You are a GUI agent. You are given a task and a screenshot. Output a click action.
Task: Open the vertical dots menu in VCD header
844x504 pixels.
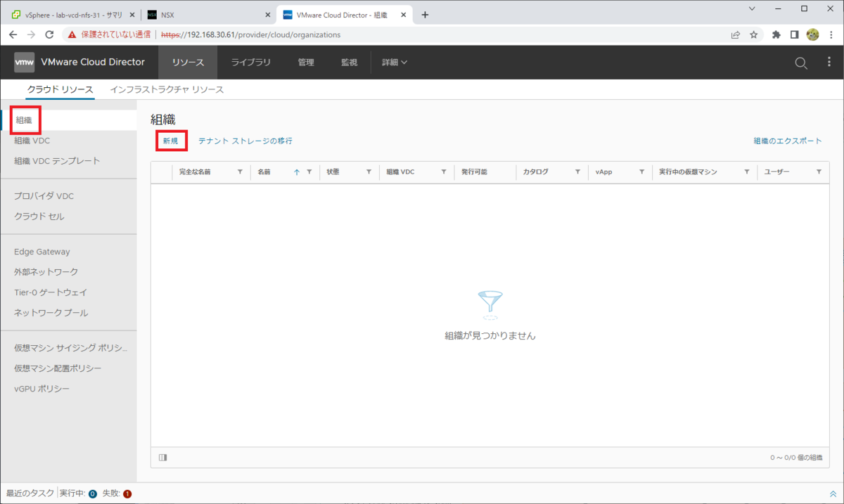pos(829,63)
